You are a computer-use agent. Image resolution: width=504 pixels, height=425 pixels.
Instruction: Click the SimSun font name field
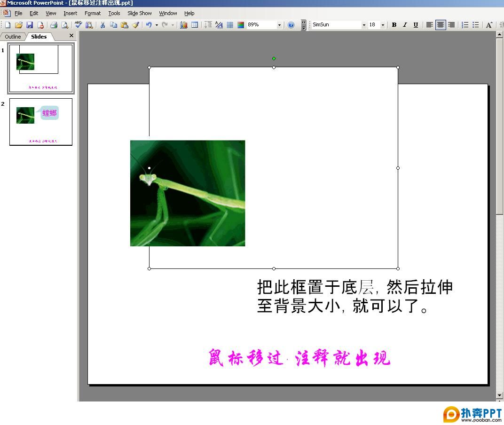point(336,25)
